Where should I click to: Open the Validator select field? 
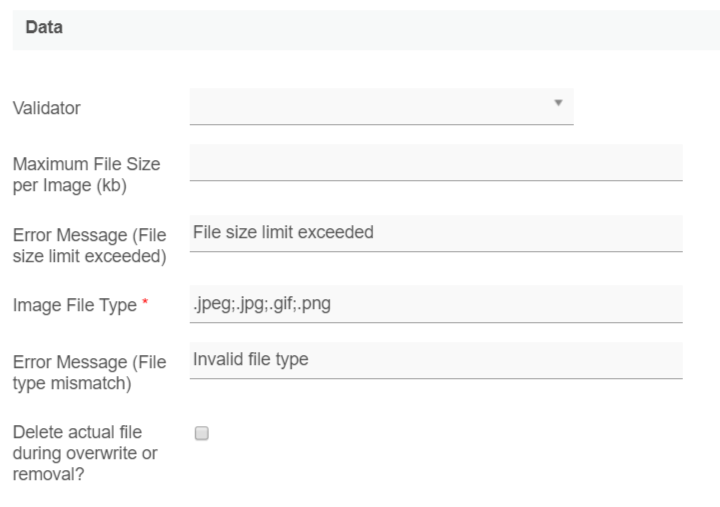click(380, 106)
